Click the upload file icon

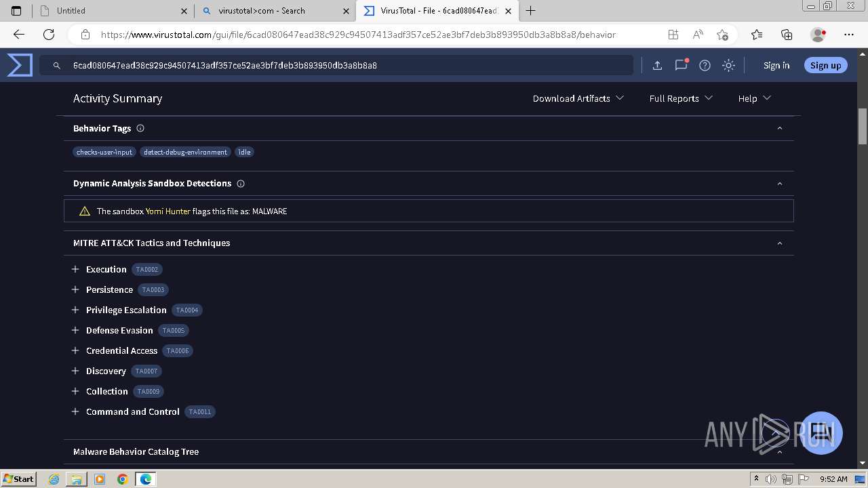657,65
